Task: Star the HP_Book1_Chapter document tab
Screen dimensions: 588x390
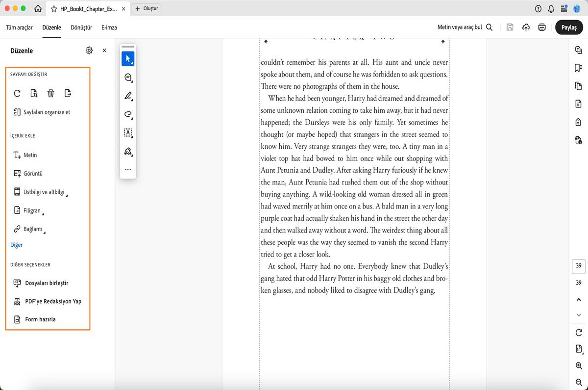Action: click(54, 9)
